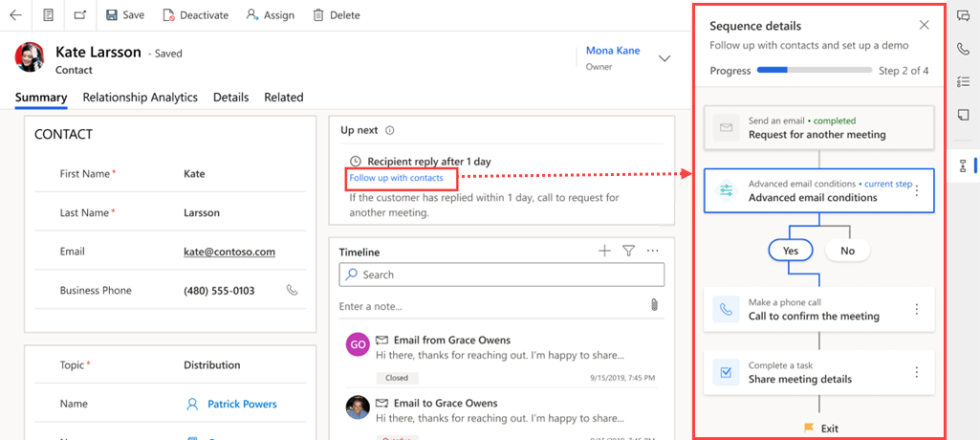The width and height of the screenshot is (980, 440).
Task: Open the Details tab
Action: pos(230,98)
